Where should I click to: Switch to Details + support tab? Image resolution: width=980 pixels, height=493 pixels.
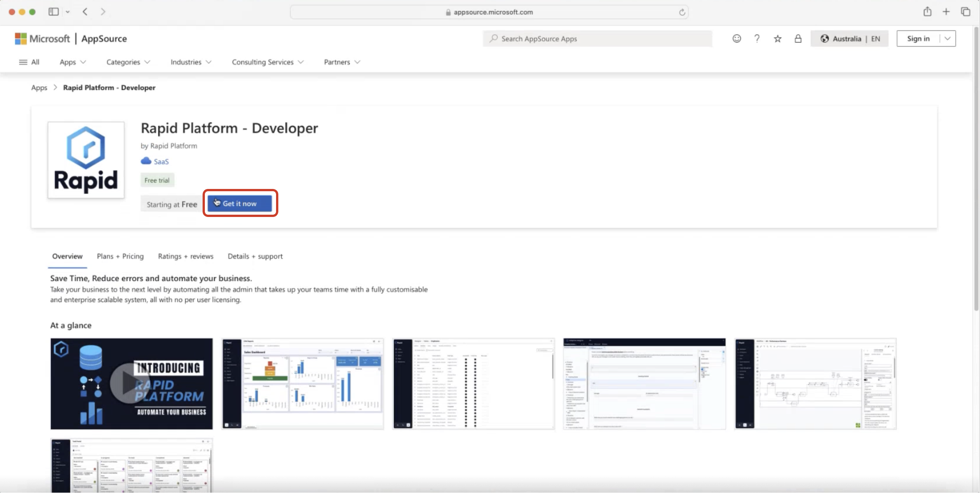point(255,256)
